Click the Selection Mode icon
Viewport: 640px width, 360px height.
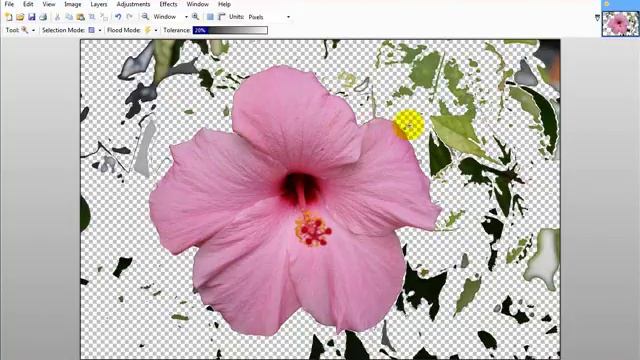[91, 30]
